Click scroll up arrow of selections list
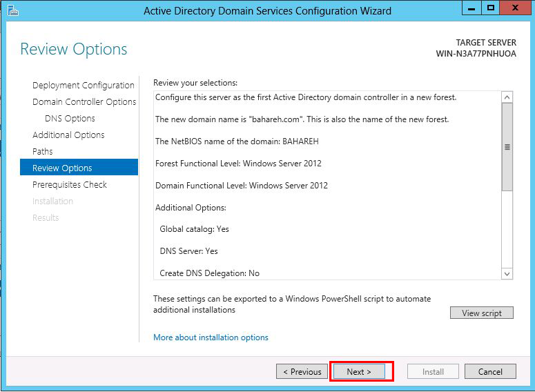 [x=507, y=97]
